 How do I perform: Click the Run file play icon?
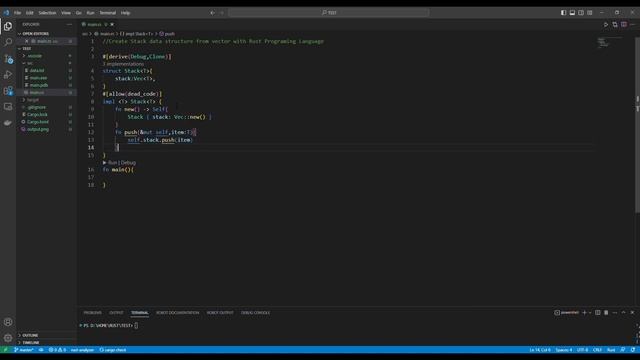point(606,24)
